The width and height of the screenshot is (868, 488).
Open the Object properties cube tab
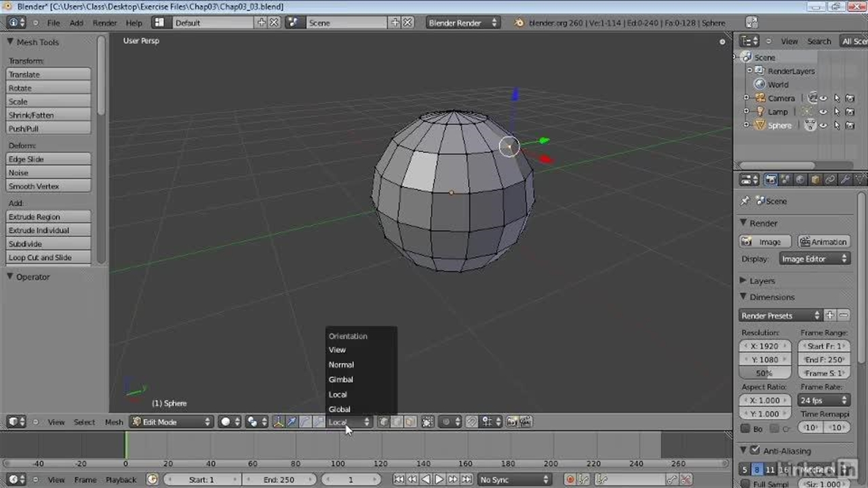pyautogui.click(x=815, y=180)
